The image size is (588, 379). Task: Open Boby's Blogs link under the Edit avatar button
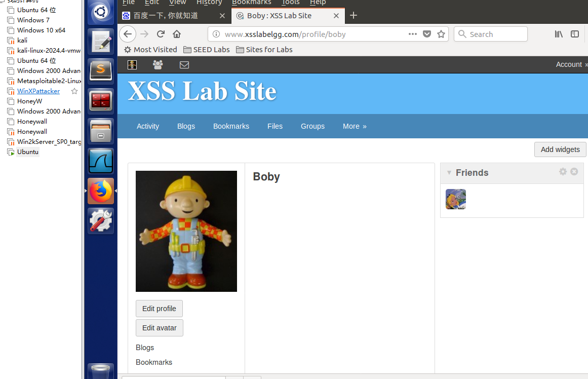(145, 348)
